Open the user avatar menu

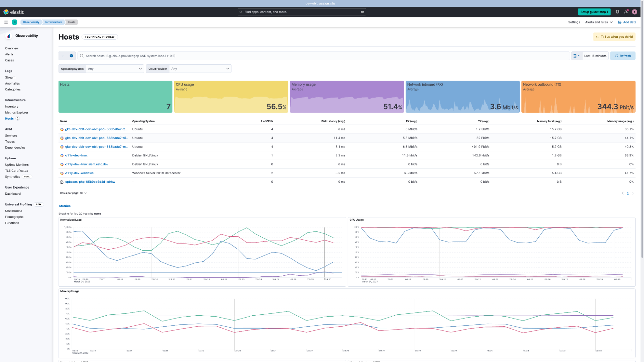[634, 12]
